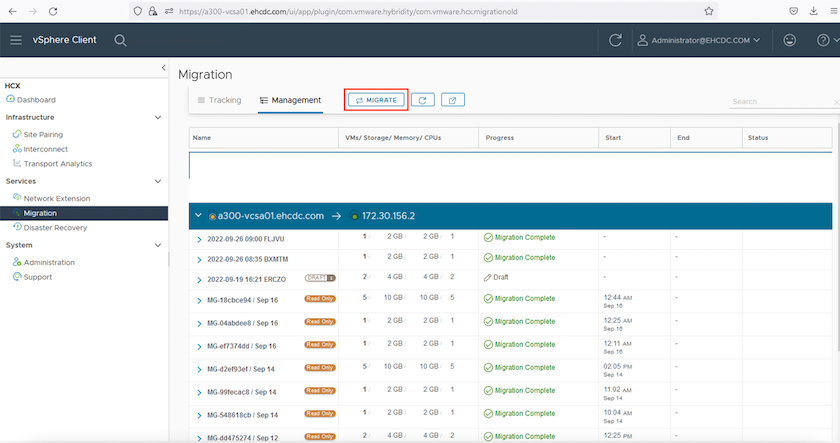Screen dimensions: 840x443
Task: Click the migration Search field
Action: point(778,102)
